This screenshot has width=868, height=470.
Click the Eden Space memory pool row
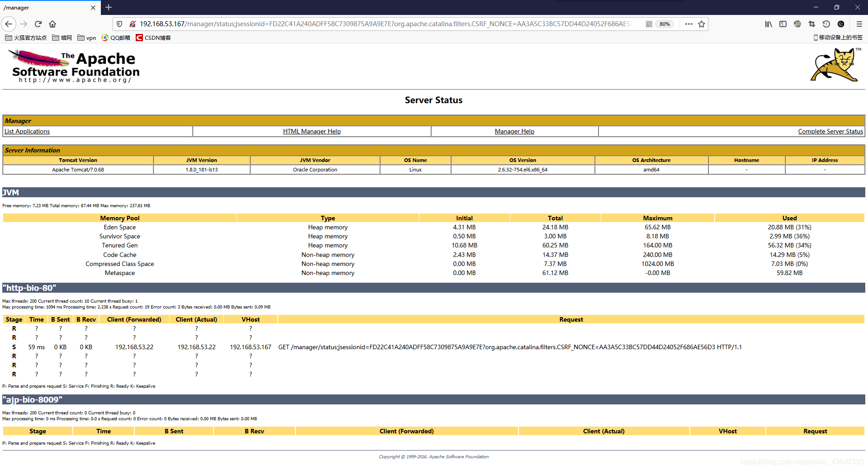pos(433,227)
